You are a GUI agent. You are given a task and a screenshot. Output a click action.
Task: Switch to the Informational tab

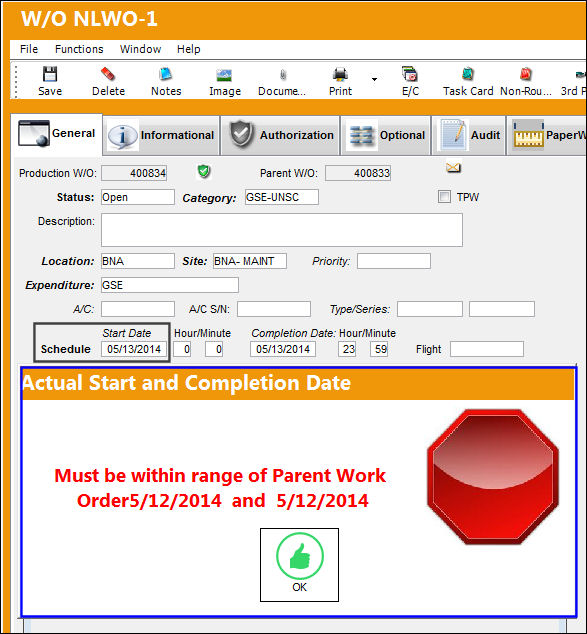161,135
